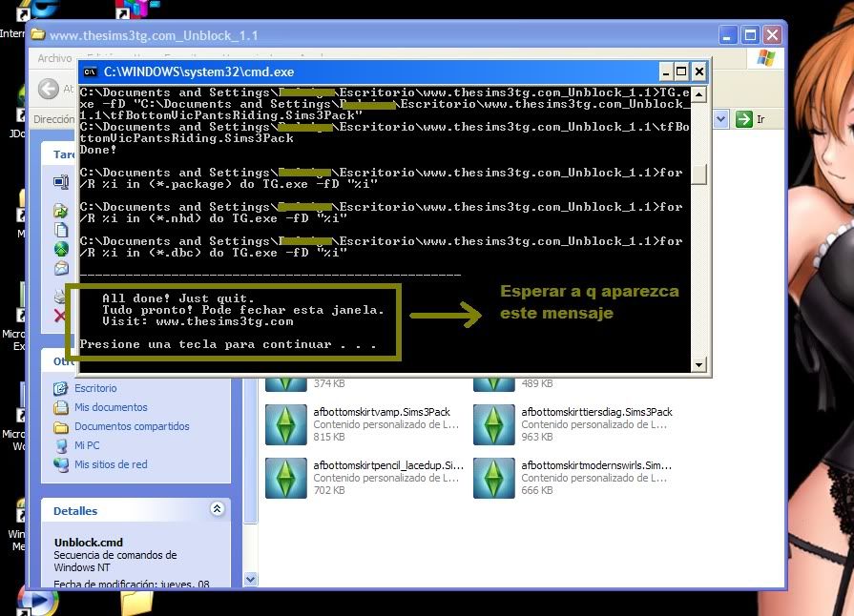
Task: Open Escritorio link in sidebar
Action: 95,388
